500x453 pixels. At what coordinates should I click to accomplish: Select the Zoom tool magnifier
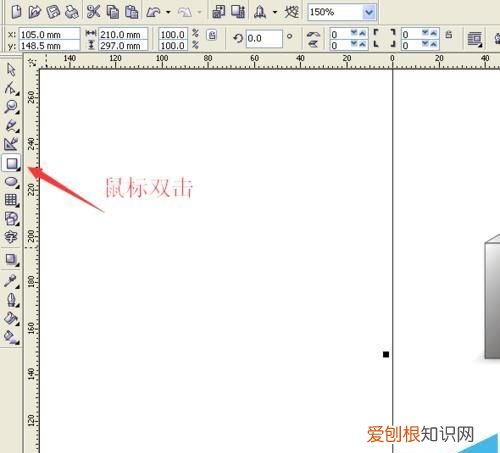coord(11,107)
